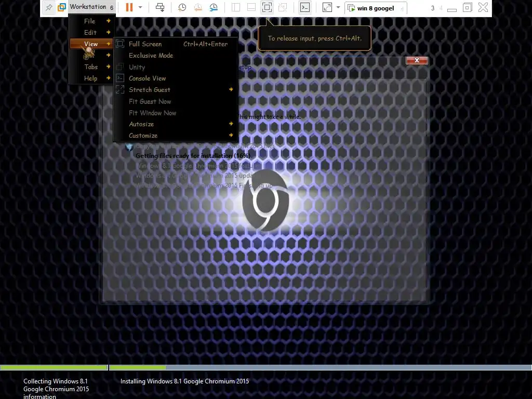Image resolution: width=532 pixels, height=399 pixels.
Task: Switch to console view from toolbar
Action: pos(305,7)
